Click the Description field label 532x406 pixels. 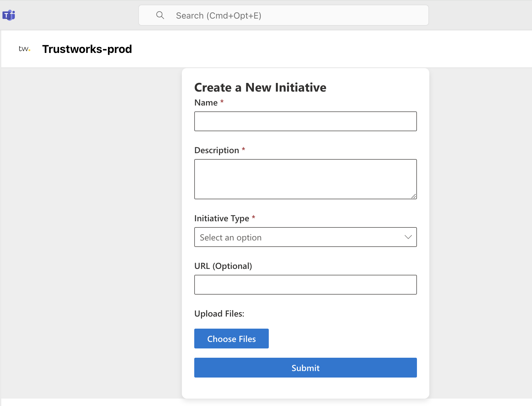tap(217, 150)
